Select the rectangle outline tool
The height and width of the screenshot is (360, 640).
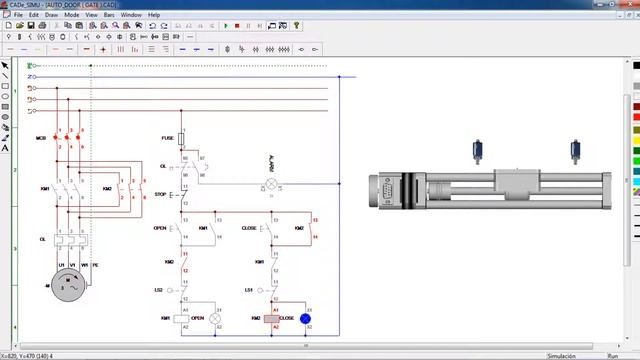pyautogui.click(x=5, y=86)
